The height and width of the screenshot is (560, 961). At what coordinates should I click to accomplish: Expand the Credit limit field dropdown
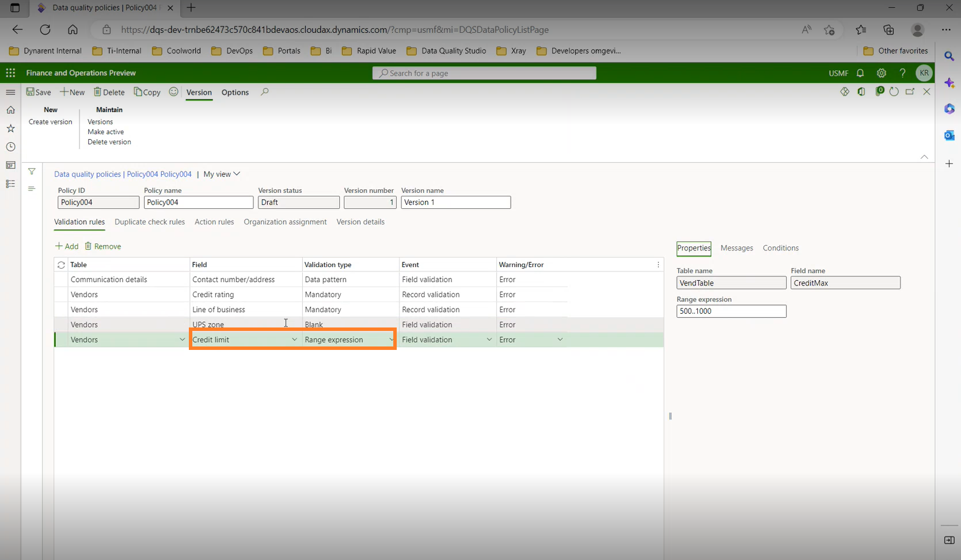tap(294, 340)
